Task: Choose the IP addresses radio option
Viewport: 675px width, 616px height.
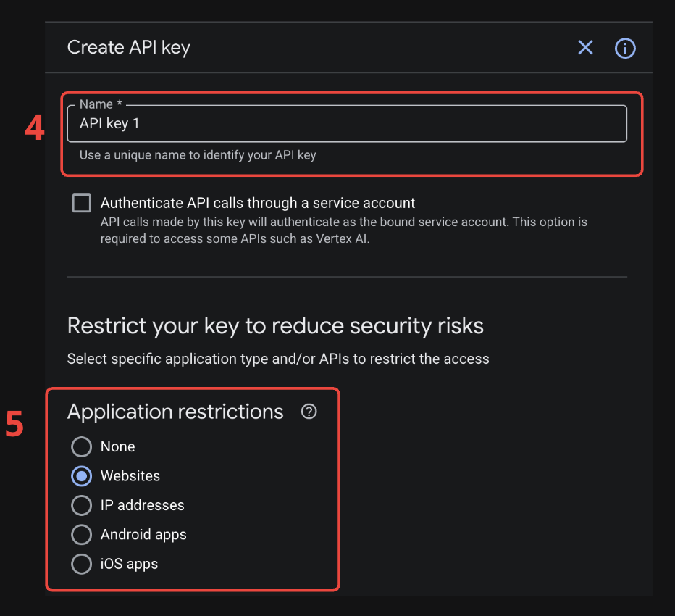Action: [x=82, y=505]
